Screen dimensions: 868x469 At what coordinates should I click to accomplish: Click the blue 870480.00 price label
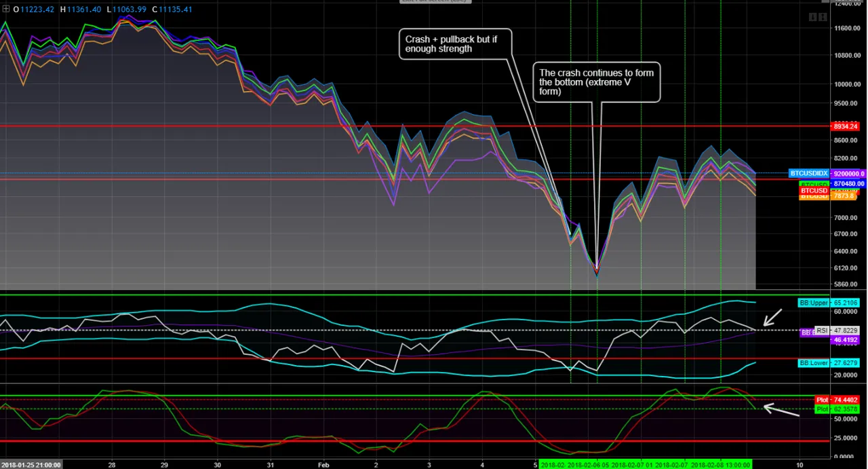point(848,183)
